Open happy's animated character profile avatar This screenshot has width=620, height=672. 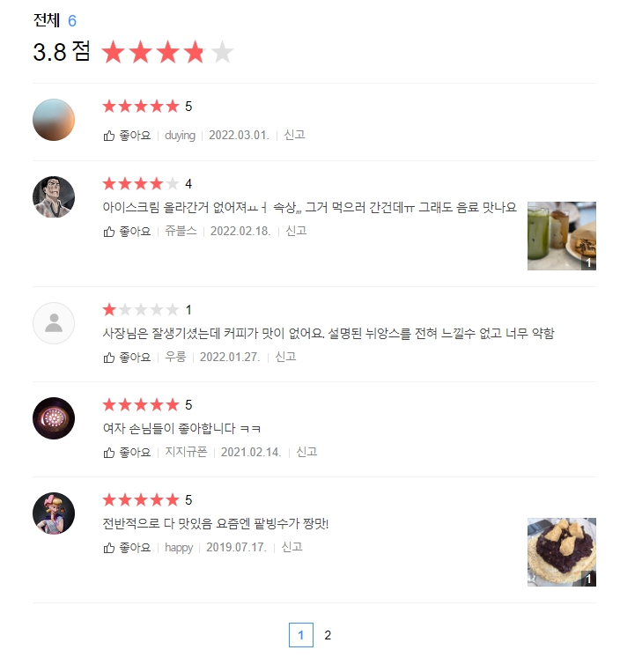(54, 513)
